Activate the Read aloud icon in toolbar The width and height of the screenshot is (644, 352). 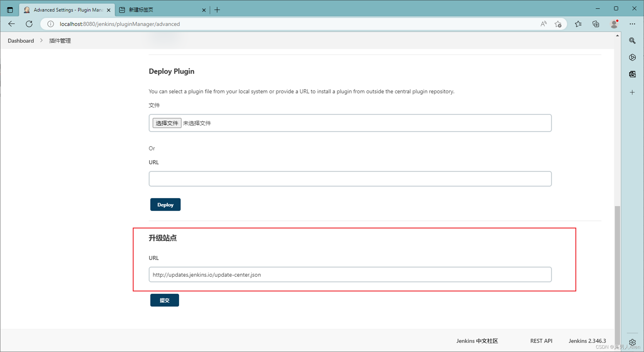pyautogui.click(x=543, y=24)
